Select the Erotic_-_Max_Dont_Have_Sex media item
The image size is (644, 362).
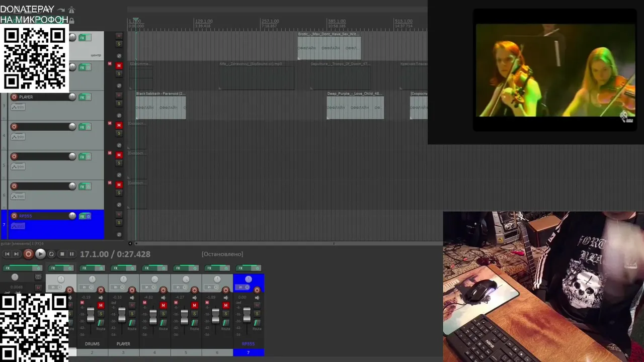(330, 46)
